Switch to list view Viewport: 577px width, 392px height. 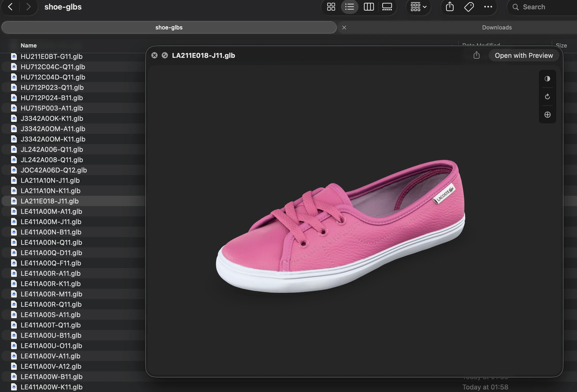[349, 7]
